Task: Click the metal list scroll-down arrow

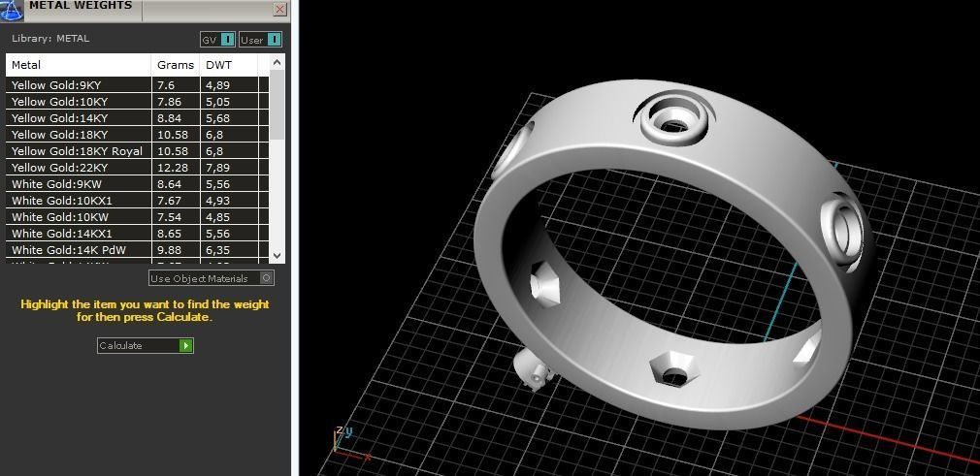Action: click(278, 256)
